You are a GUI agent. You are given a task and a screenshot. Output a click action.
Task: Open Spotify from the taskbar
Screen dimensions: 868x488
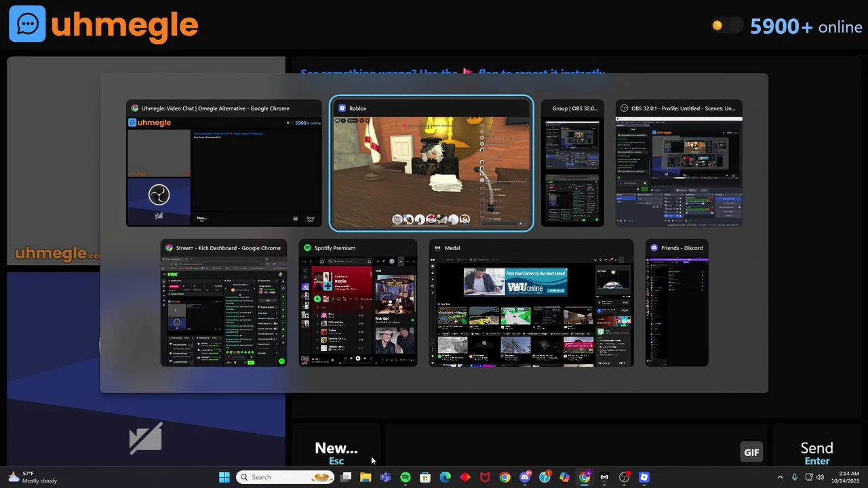coord(406,477)
